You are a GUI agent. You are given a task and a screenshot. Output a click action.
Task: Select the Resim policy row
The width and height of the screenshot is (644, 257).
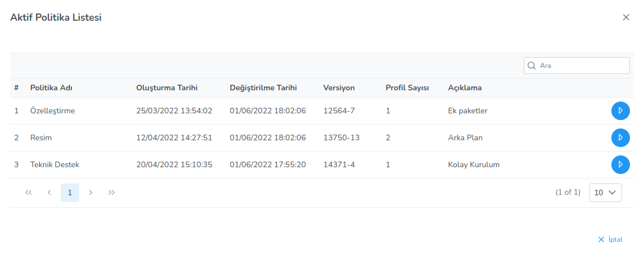pyautogui.click(x=41, y=138)
